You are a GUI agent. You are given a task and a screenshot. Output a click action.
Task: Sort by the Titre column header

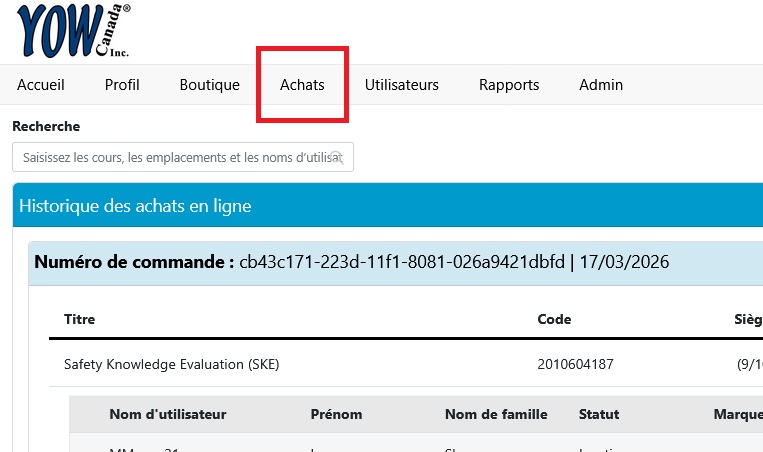click(80, 319)
